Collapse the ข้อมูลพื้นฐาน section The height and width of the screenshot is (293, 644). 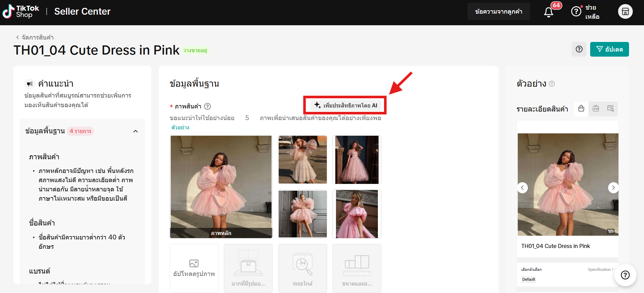[x=136, y=131]
